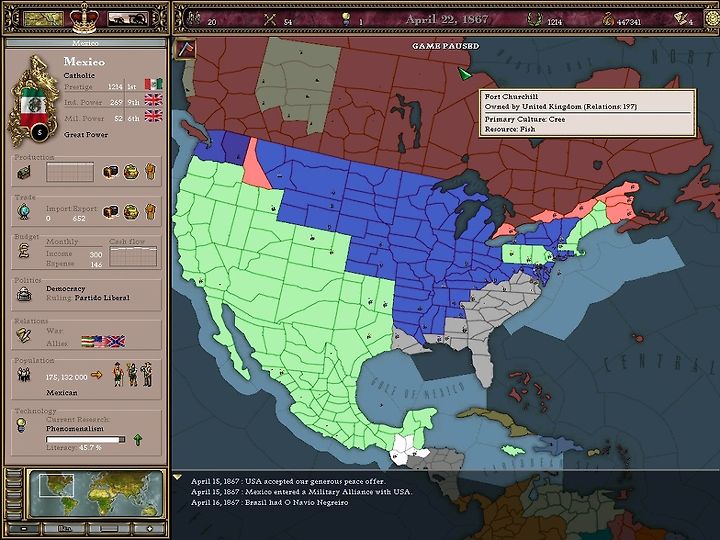This screenshot has width=720, height=540.
Task: Open the map view button
Action: (x=43, y=19)
